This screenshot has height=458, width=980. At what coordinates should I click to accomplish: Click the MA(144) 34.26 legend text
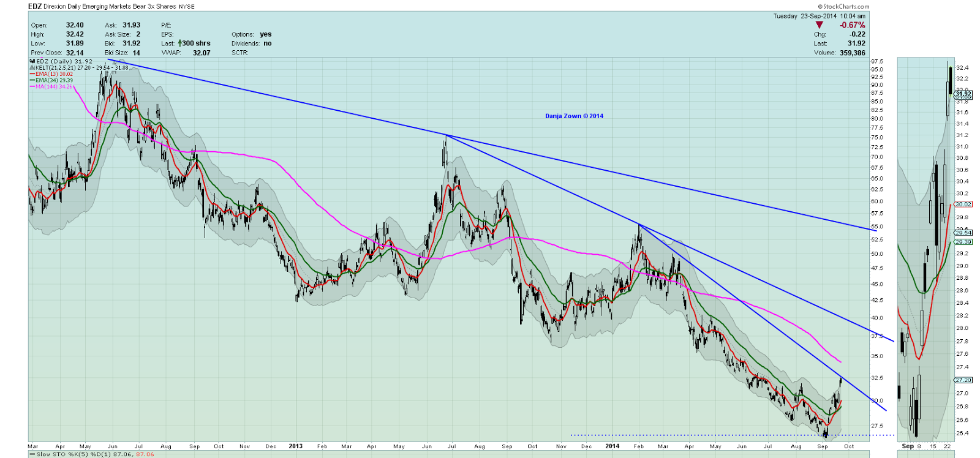pos(54,86)
